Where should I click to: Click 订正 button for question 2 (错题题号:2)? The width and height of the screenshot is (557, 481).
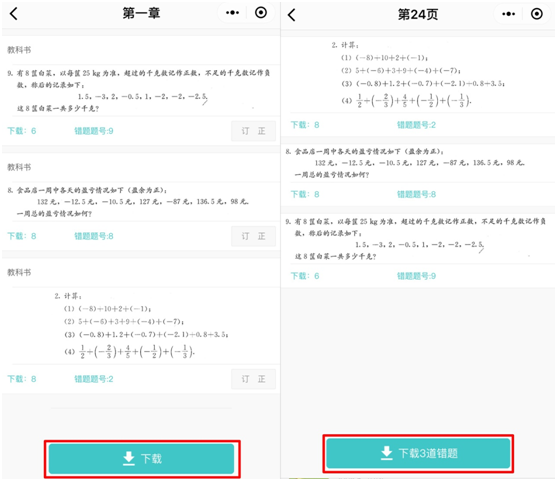253,379
